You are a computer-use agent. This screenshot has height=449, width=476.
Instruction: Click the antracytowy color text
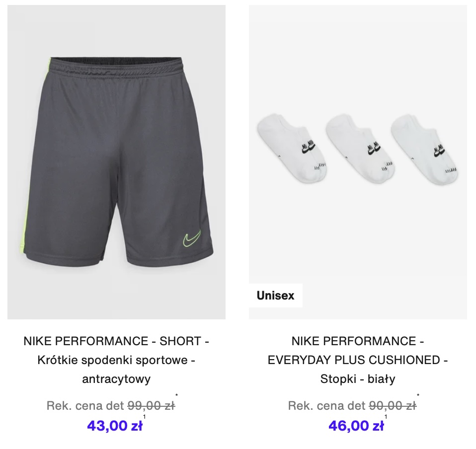point(116,379)
